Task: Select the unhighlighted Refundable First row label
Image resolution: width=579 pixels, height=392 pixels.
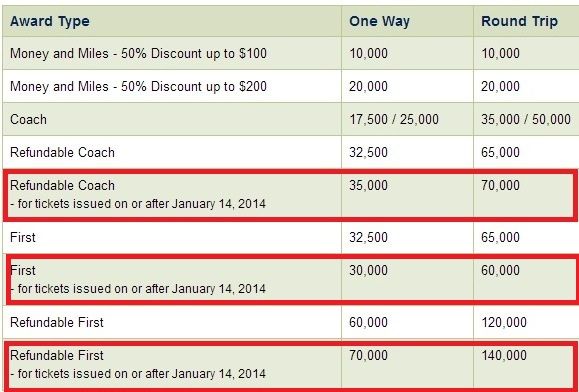Action: pyautogui.click(x=57, y=322)
